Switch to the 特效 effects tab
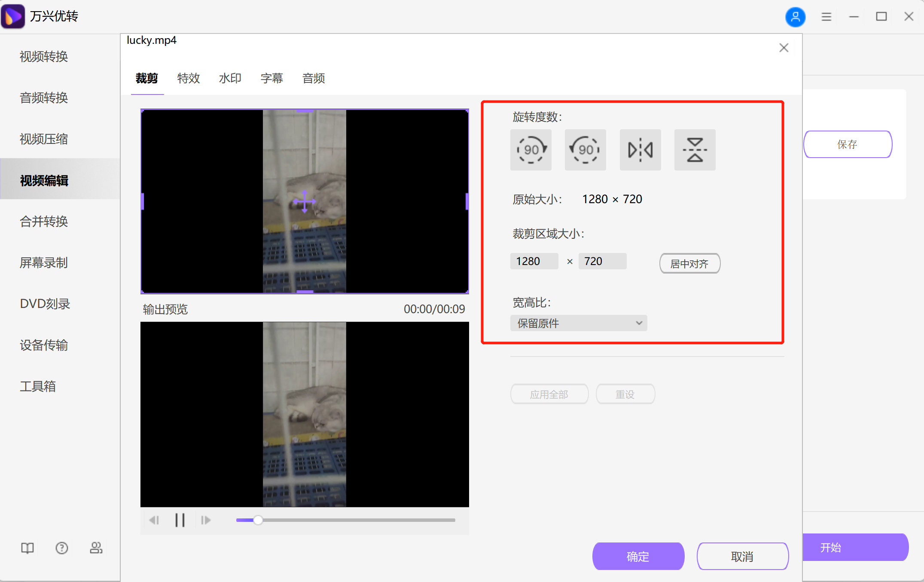This screenshot has width=924, height=582. click(x=189, y=78)
